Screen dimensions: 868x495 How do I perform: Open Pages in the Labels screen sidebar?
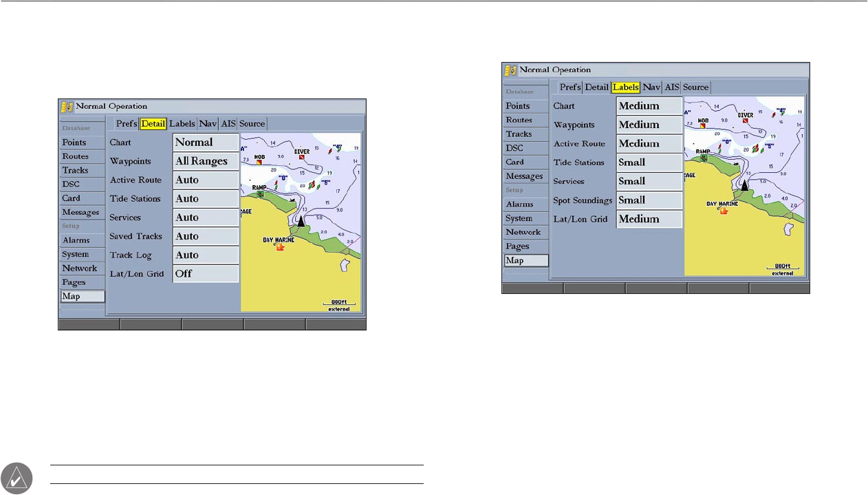click(526, 246)
